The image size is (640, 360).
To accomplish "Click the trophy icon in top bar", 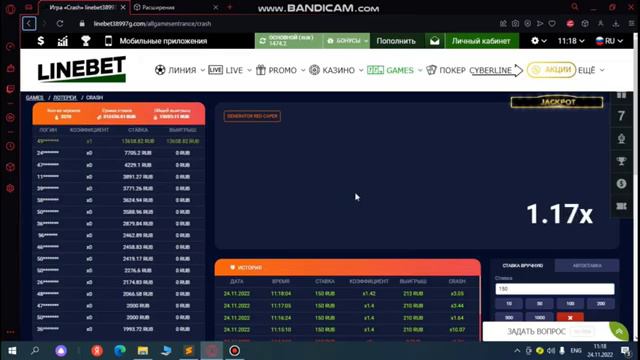I will (85, 41).
